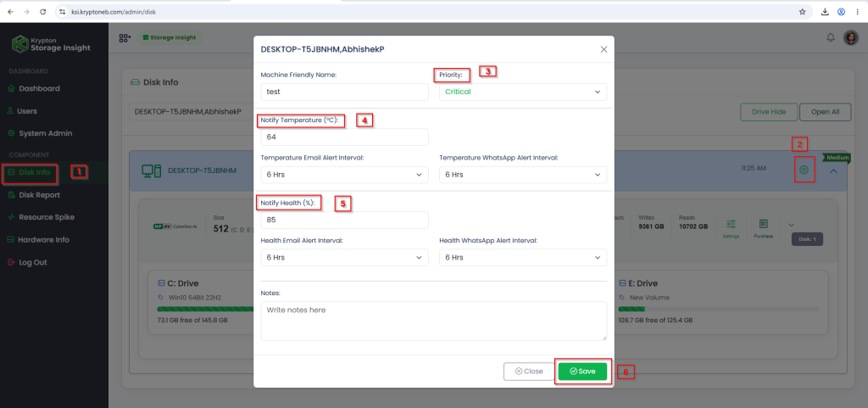868x408 pixels.
Task: Click the Log Out arrow icon
Action: [11, 262]
